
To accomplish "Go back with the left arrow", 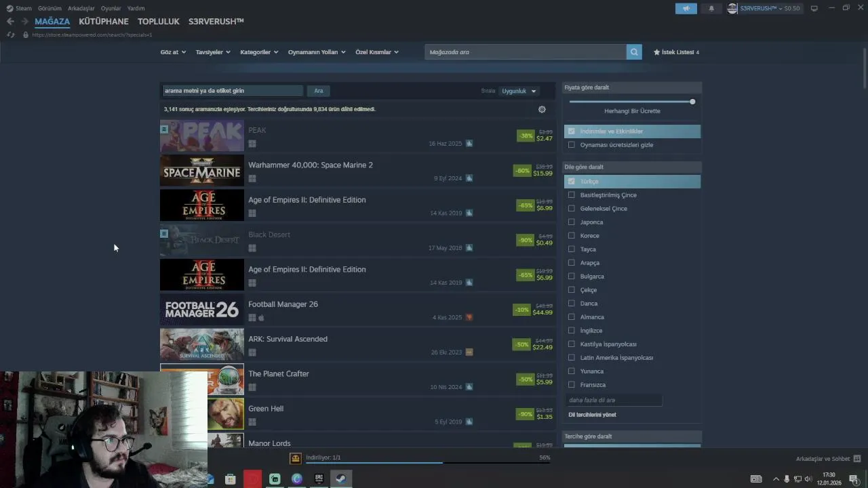I will pyautogui.click(x=10, y=22).
